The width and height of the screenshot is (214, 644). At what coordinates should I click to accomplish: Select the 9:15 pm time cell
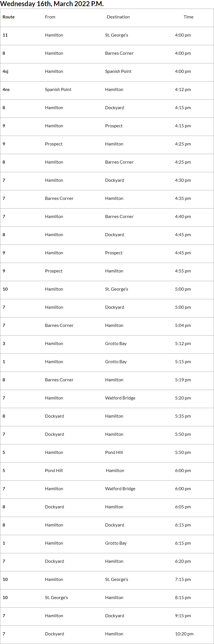tap(183, 616)
